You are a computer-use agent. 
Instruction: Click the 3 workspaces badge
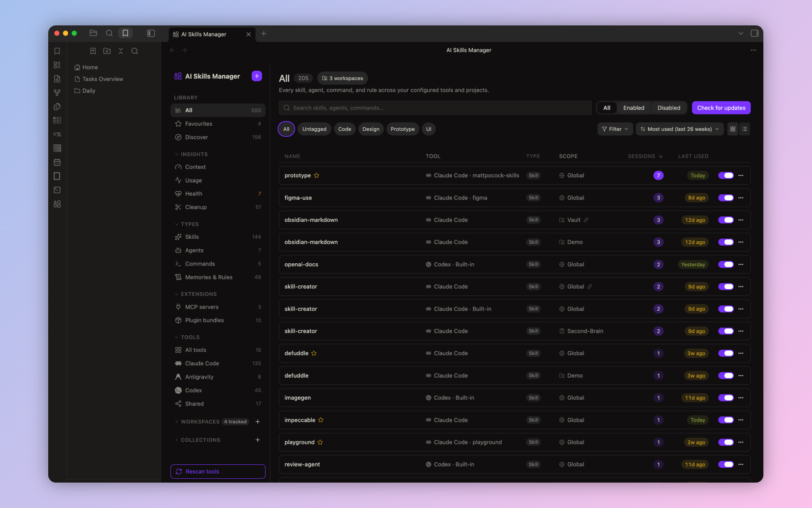343,78
